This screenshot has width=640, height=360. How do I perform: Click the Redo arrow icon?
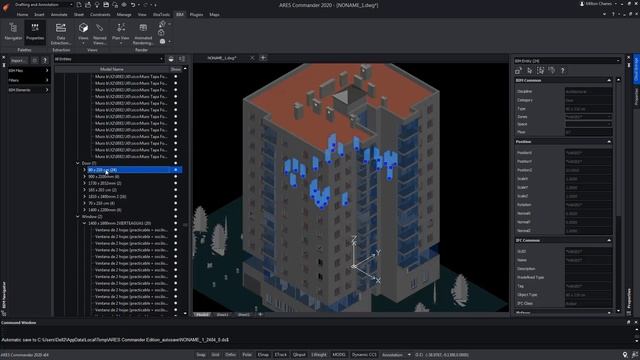pyautogui.click(x=145, y=5)
